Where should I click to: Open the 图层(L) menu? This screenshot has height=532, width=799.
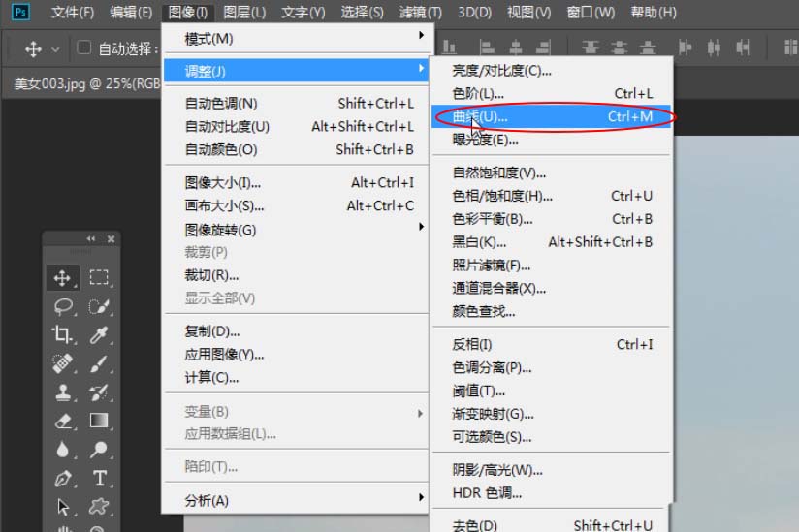244,12
